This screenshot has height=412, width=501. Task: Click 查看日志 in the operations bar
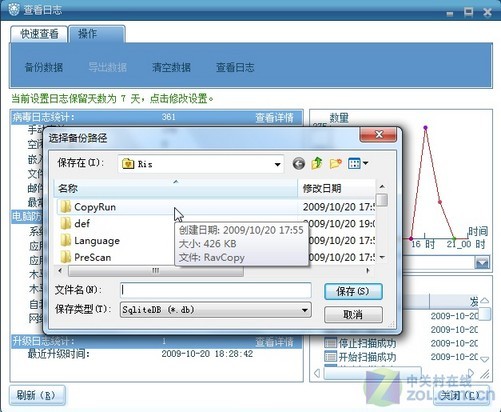(x=235, y=68)
